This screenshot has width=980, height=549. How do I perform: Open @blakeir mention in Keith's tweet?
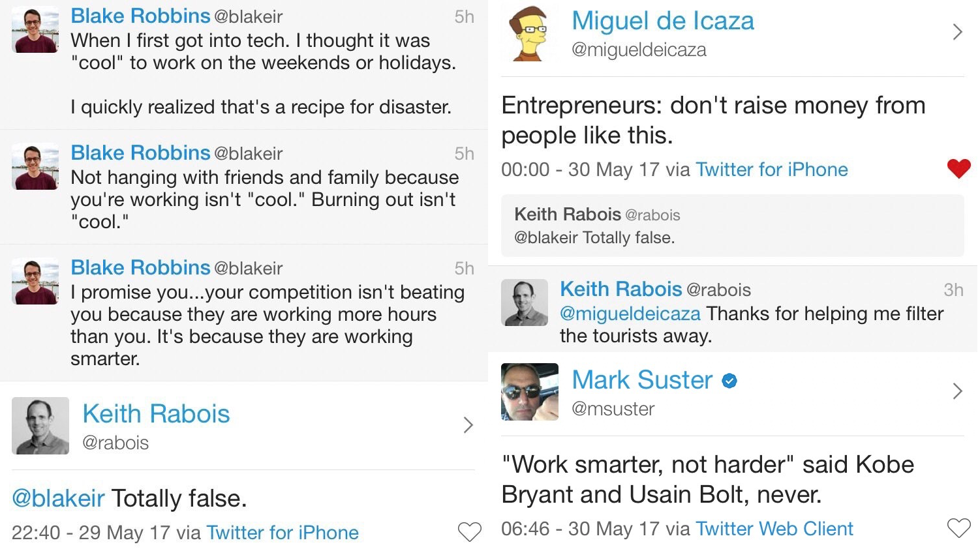[x=58, y=499]
